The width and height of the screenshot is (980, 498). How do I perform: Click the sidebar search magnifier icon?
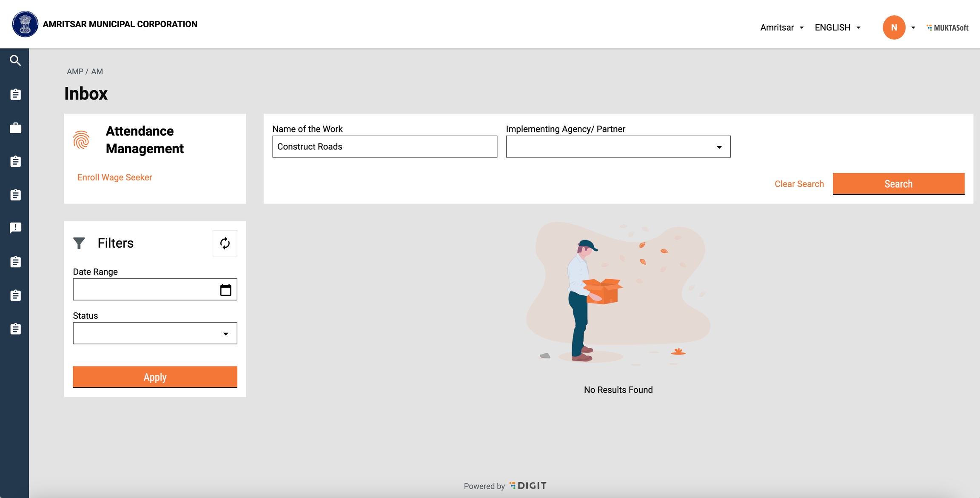pyautogui.click(x=15, y=60)
